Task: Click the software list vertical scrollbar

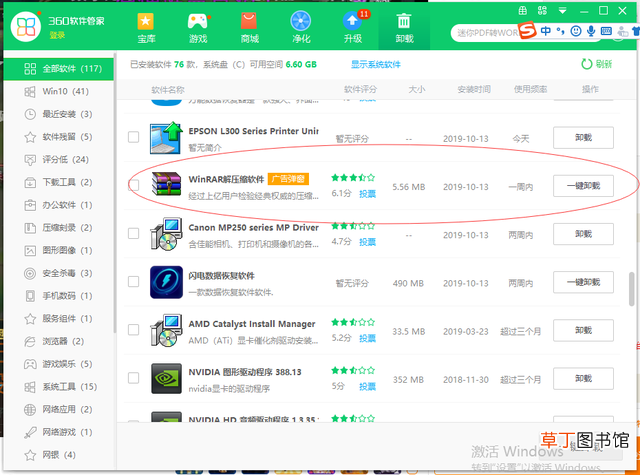Action: coord(632,289)
